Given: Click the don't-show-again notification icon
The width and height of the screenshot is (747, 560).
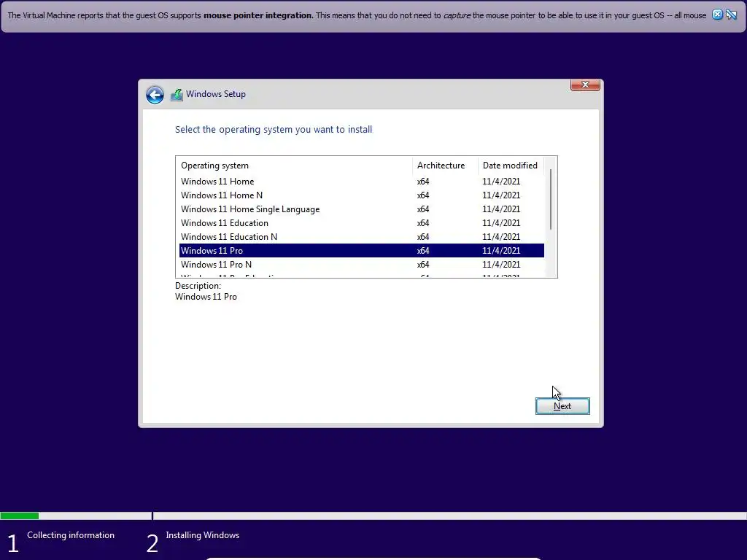Looking at the screenshot, I should [731, 15].
